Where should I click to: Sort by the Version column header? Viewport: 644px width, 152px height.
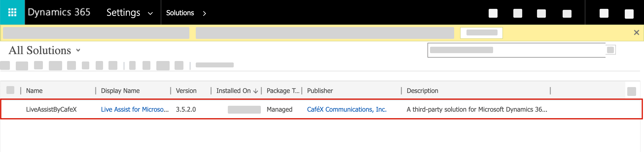(186, 91)
